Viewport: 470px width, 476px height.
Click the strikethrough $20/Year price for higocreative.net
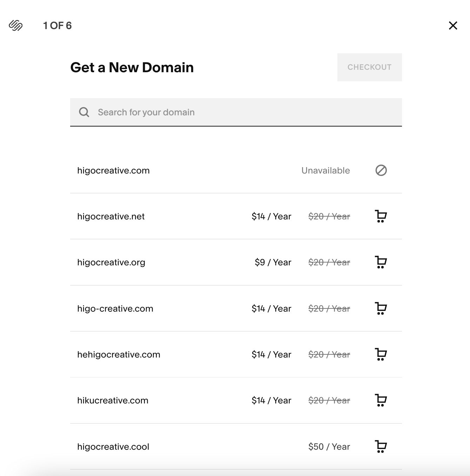(x=329, y=216)
